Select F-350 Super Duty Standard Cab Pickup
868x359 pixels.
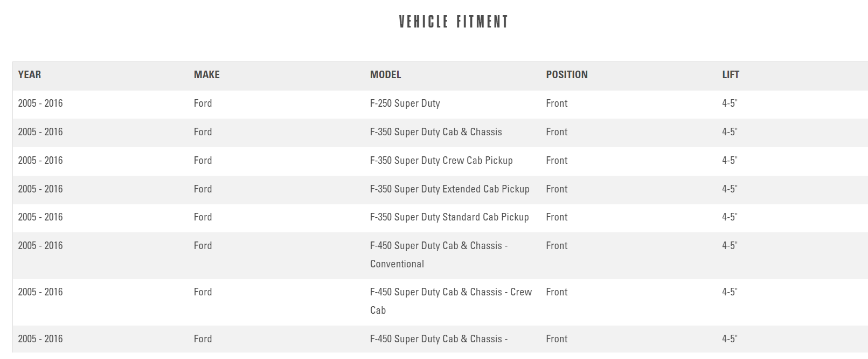(449, 217)
